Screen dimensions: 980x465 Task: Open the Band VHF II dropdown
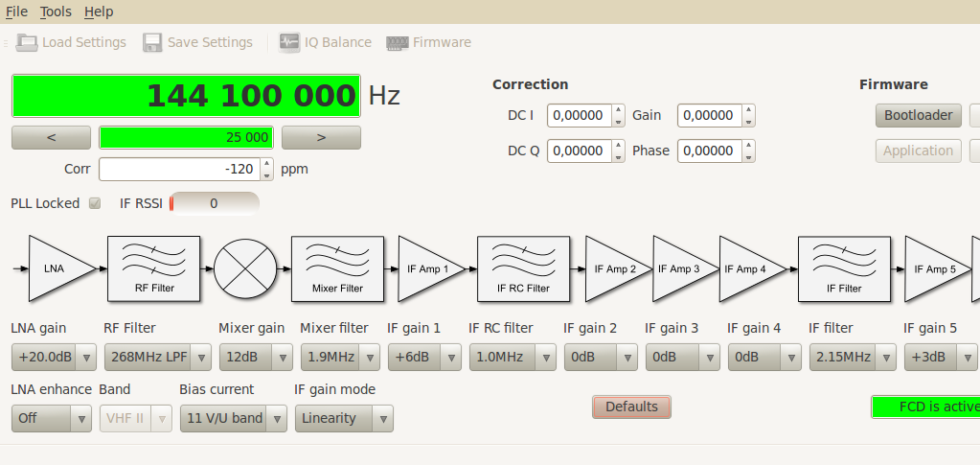[x=136, y=418]
